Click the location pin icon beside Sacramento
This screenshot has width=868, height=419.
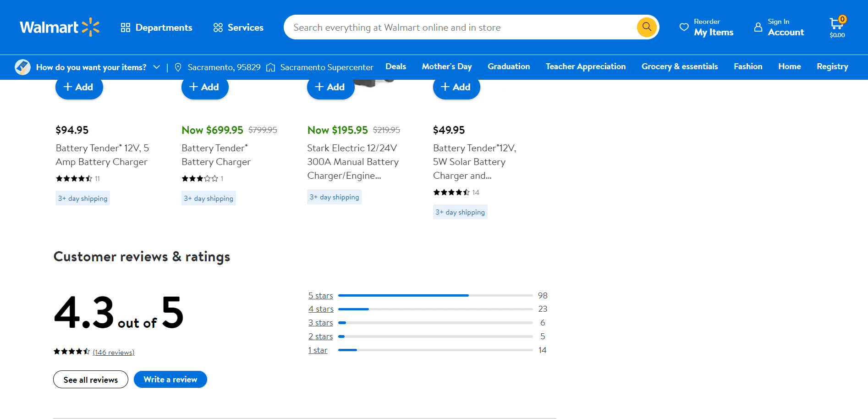(x=178, y=67)
